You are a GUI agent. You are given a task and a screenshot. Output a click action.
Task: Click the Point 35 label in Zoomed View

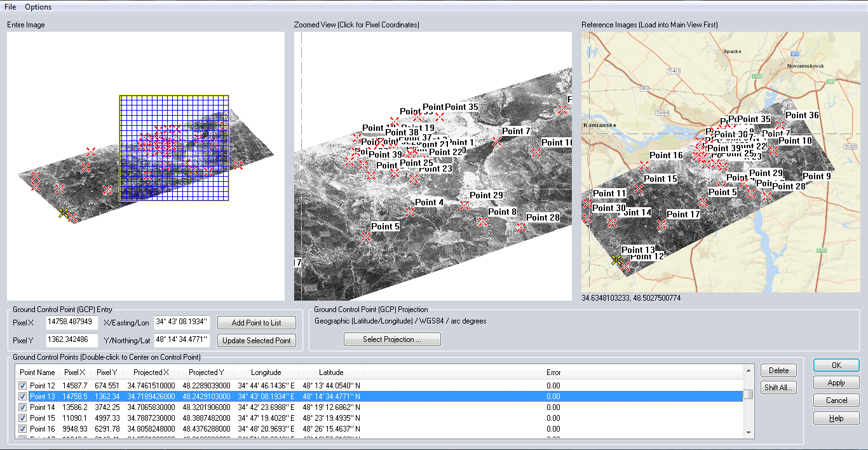(x=461, y=107)
